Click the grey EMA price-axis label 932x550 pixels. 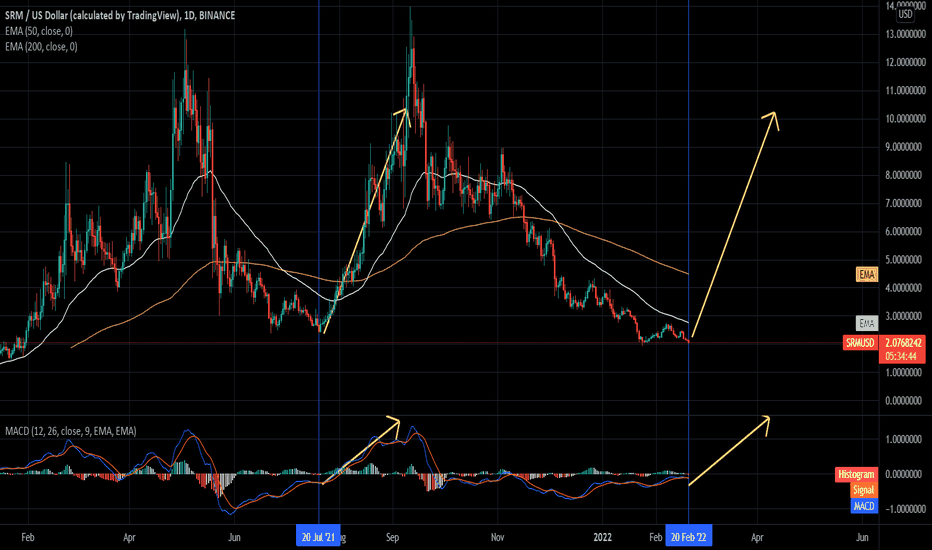867,323
